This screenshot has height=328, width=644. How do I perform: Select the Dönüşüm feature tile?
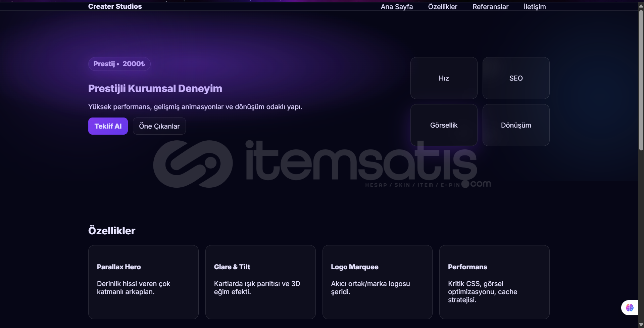tap(516, 125)
